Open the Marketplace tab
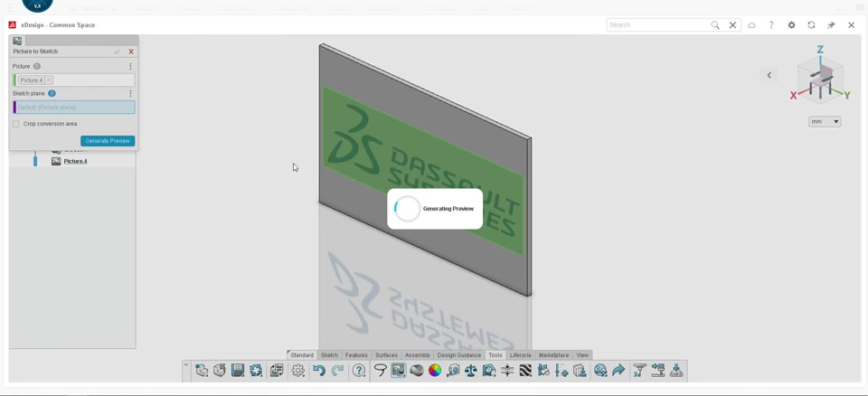The image size is (868, 396). tap(553, 355)
